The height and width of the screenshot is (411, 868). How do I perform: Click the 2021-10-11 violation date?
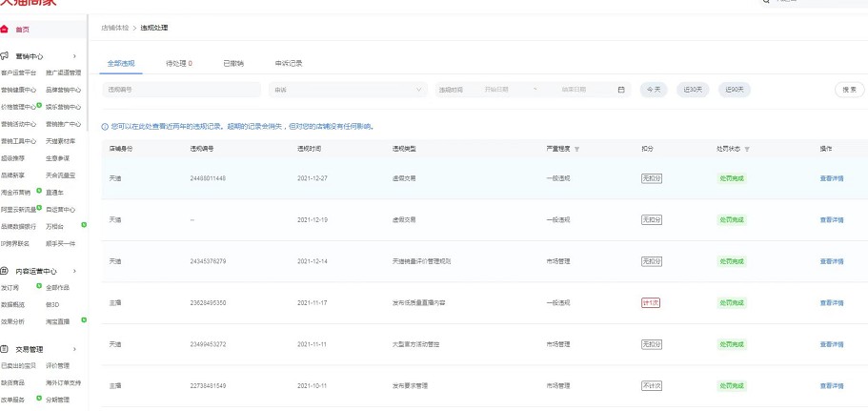coord(313,386)
